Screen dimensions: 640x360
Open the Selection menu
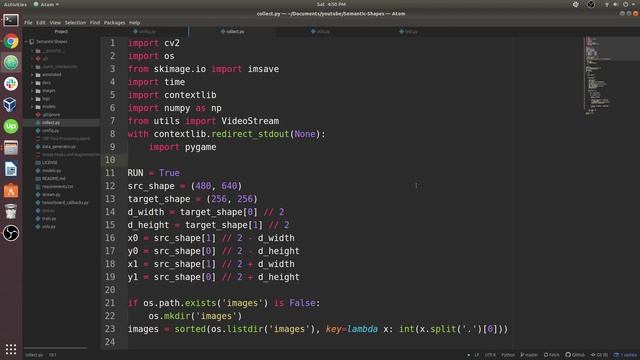75,22
